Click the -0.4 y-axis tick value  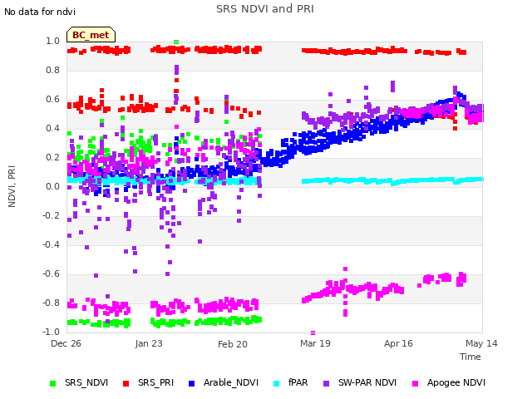pyautogui.click(x=51, y=244)
